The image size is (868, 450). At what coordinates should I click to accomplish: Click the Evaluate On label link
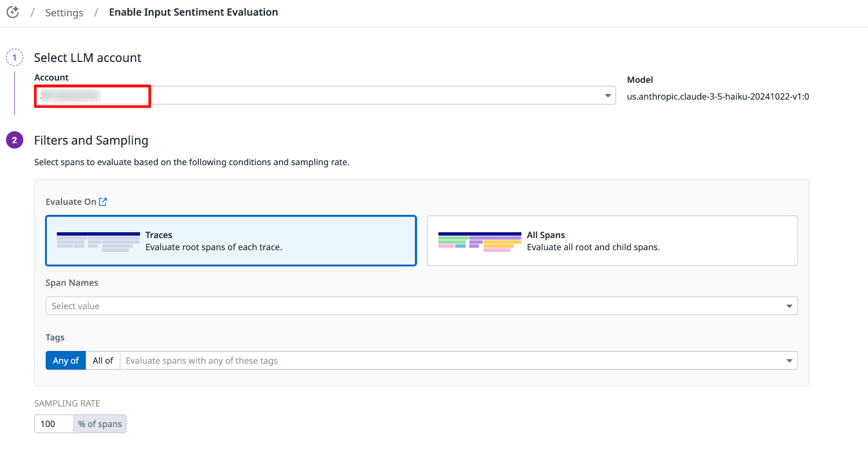point(71,202)
